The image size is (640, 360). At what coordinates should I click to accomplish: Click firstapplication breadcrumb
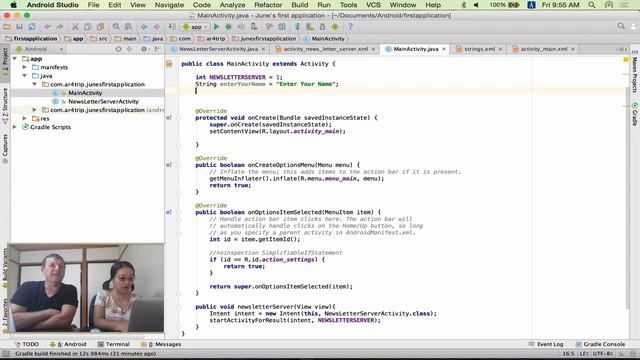tap(31, 39)
